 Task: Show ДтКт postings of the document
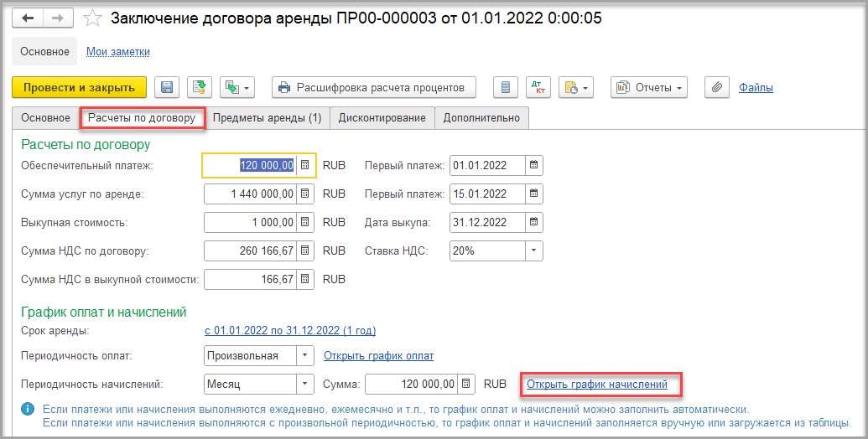click(x=538, y=87)
